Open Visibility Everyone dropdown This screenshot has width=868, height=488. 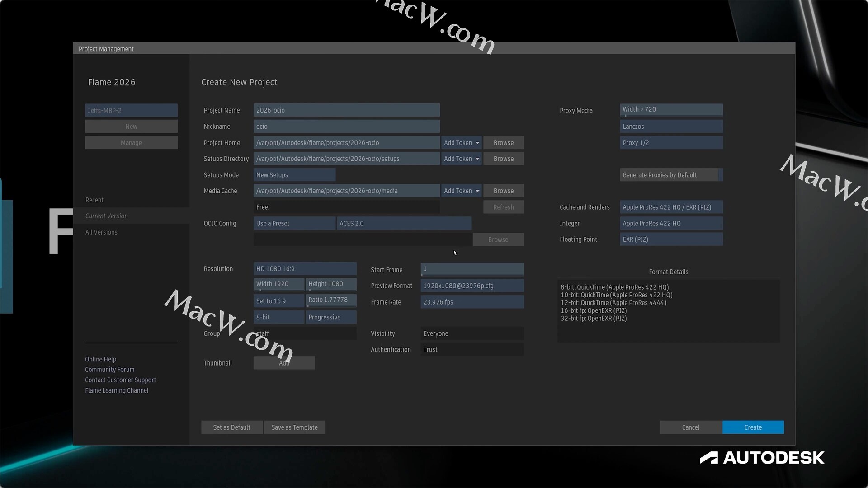click(472, 333)
